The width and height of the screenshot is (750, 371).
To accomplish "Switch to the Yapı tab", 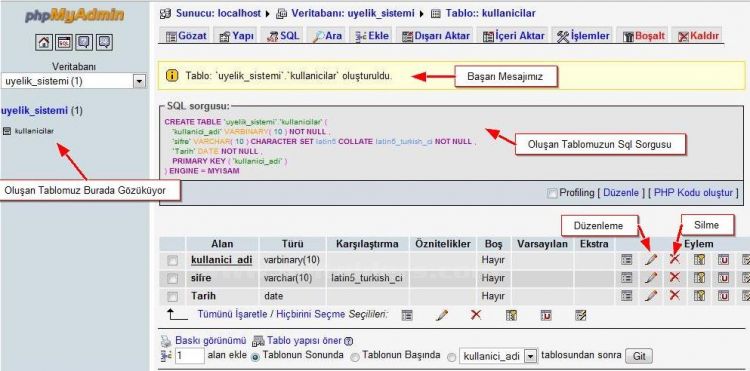I will (236, 36).
